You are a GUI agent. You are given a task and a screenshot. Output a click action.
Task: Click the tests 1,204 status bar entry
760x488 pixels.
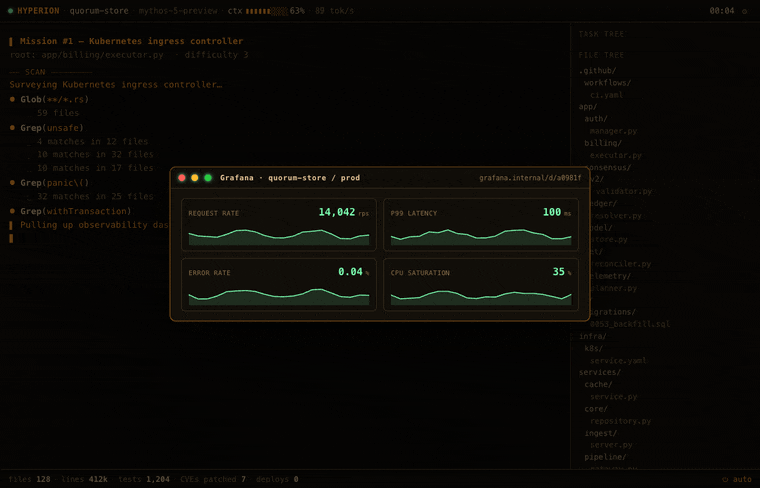pyautogui.click(x=144, y=479)
